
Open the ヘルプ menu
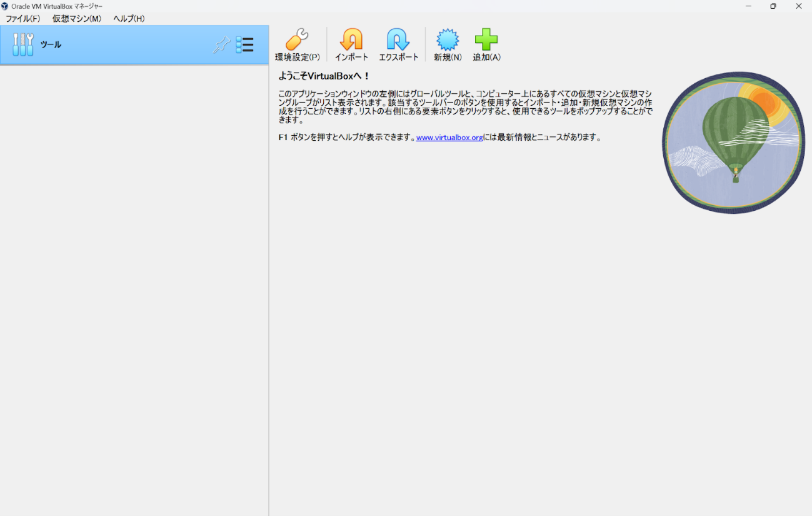click(129, 19)
